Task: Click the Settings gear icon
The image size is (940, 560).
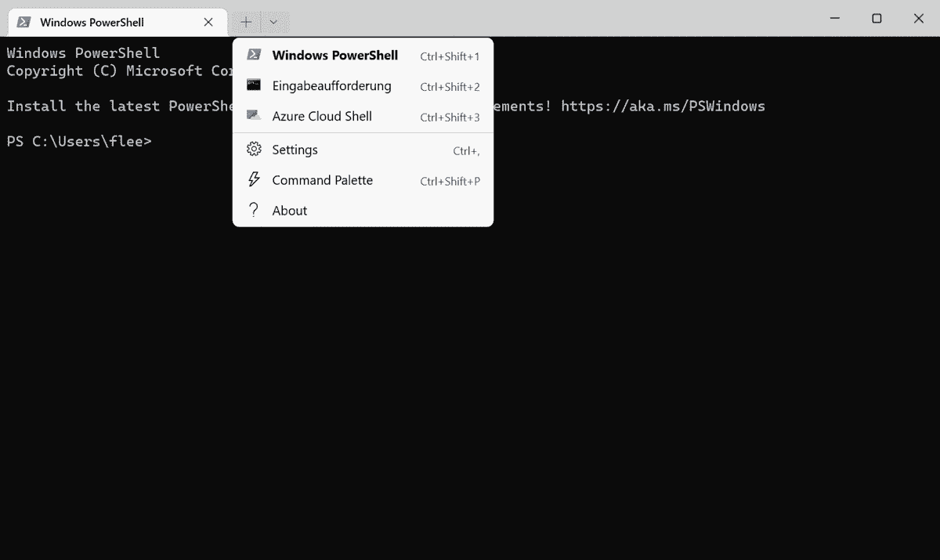Action: click(253, 149)
